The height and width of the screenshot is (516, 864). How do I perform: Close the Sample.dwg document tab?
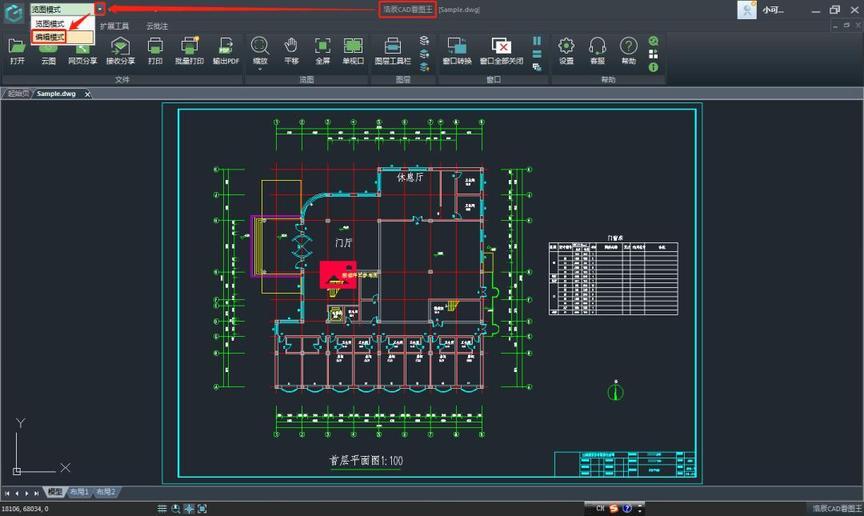click(x=87, y=94)
